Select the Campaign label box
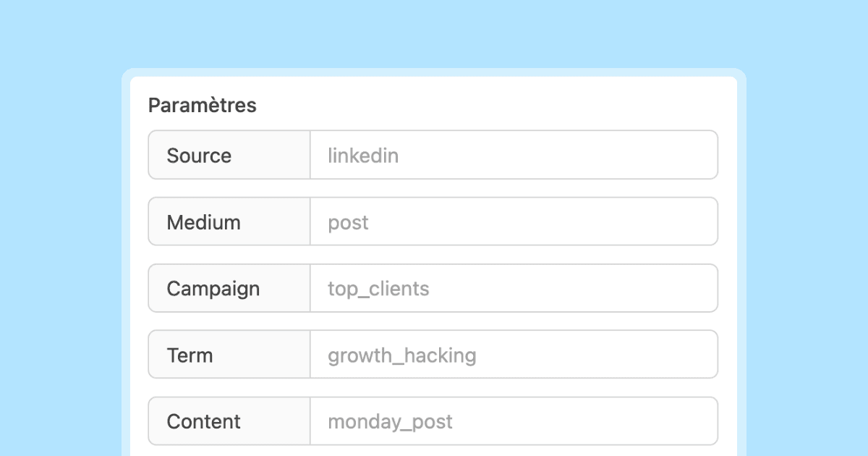The height and width of the screenshot is (456, 868). (213, 289)
